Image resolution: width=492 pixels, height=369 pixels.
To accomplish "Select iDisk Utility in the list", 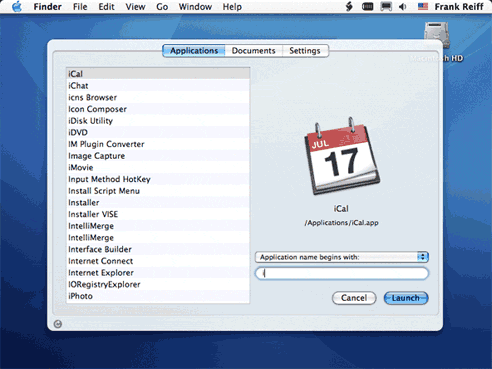I will pos(158,121).
